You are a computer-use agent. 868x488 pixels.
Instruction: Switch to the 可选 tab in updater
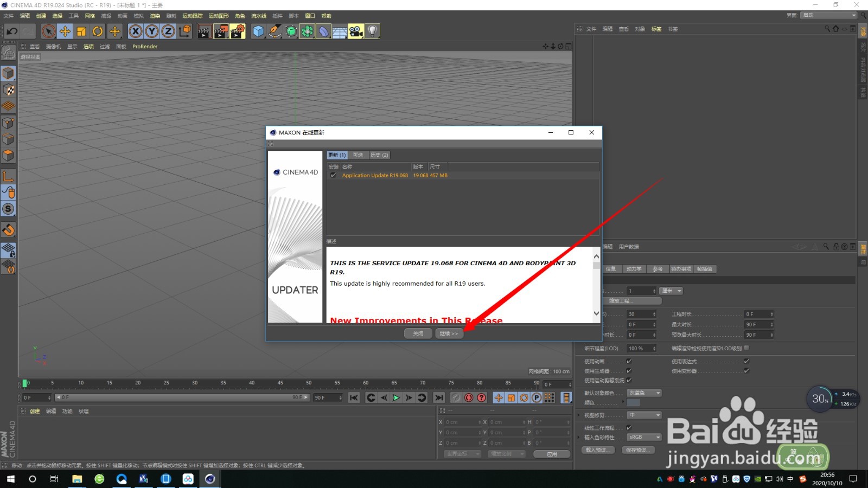pos(358,155)
